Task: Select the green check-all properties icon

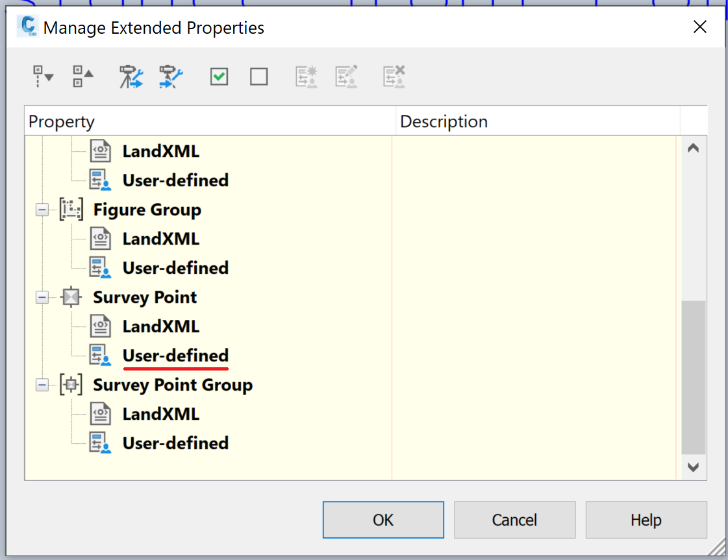Action: pyautogui.click(x=218, y=77)
